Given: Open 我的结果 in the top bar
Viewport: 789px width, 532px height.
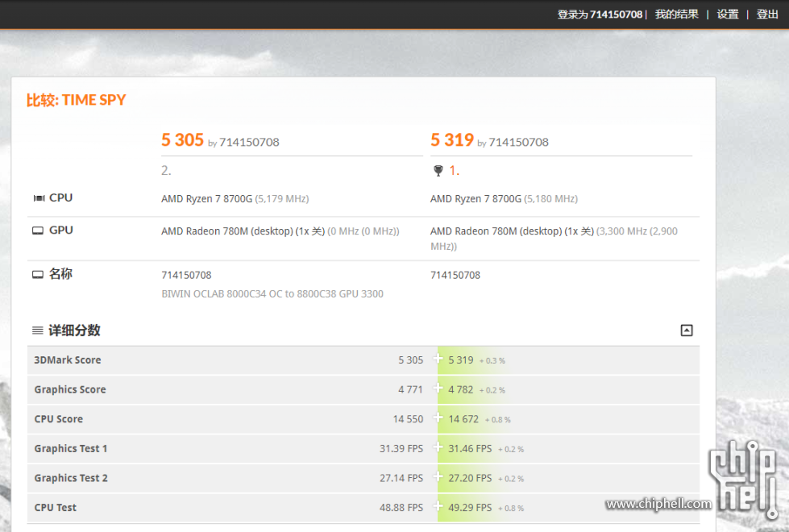Looking at the screenshot, I should tap(676, 14).
